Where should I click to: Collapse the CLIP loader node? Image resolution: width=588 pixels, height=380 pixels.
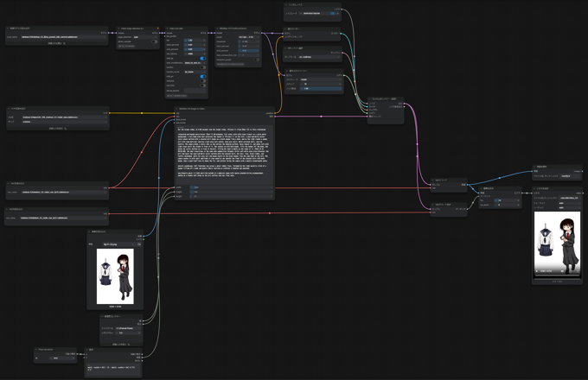(9, 109)
